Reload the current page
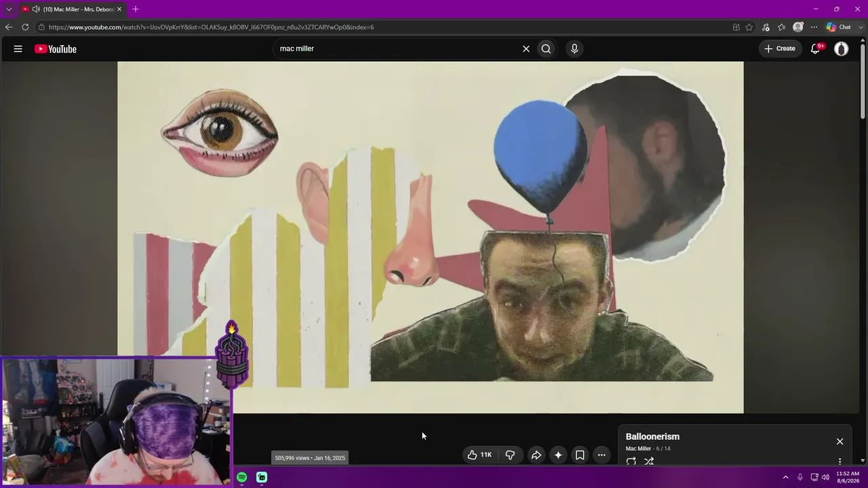 coord(25,27)
